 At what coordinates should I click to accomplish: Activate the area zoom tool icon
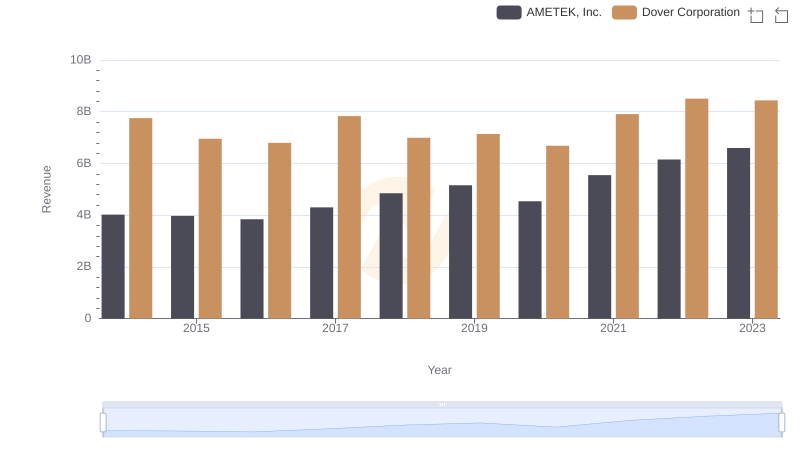[756, 14]
